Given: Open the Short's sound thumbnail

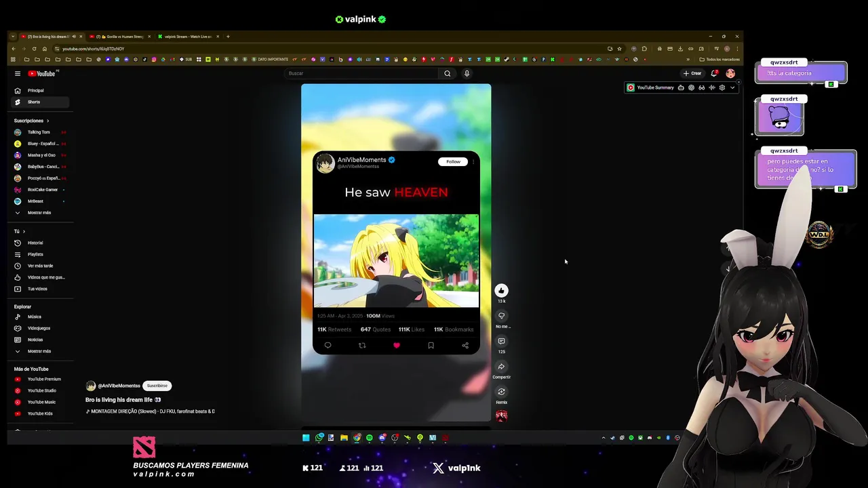Looking at the screenshot, I should [501, 415].
